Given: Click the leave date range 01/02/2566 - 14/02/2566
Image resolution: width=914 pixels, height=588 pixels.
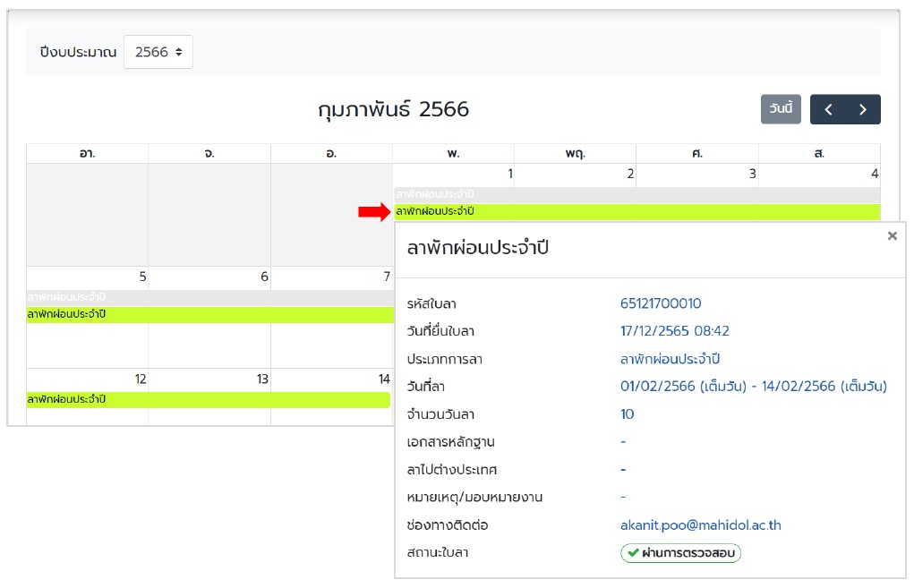Looking at the screenshot, I should 753,387.
